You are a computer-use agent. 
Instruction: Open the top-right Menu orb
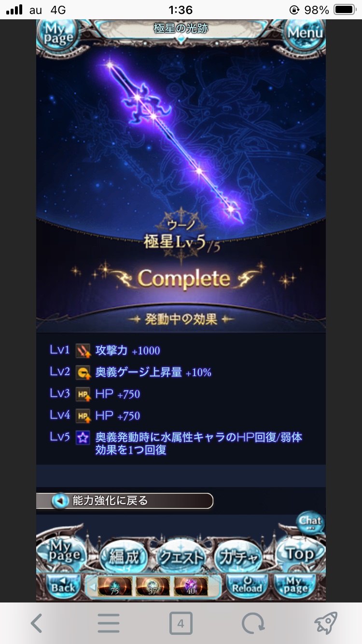pyautogui.click(x=305, y=33)
